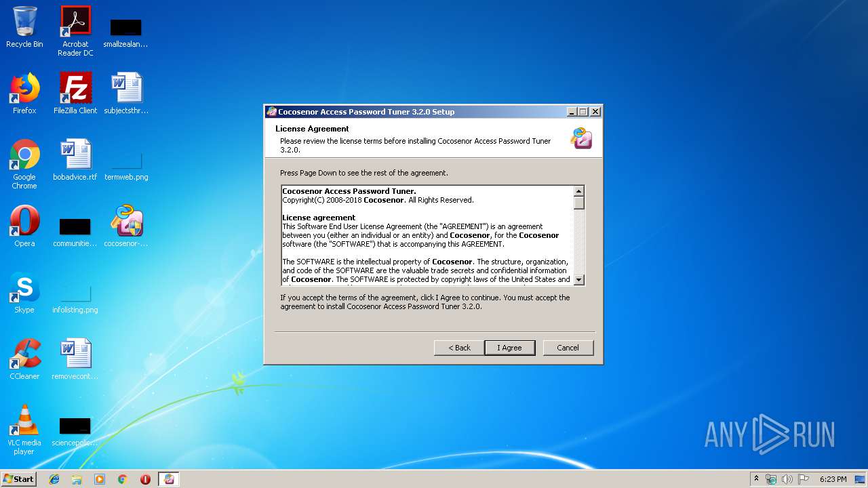Open VLC media player shortcut
Image resolution: width=868 pixels, height=488 pixels.
pyautogui.click(x=24, y=430)
